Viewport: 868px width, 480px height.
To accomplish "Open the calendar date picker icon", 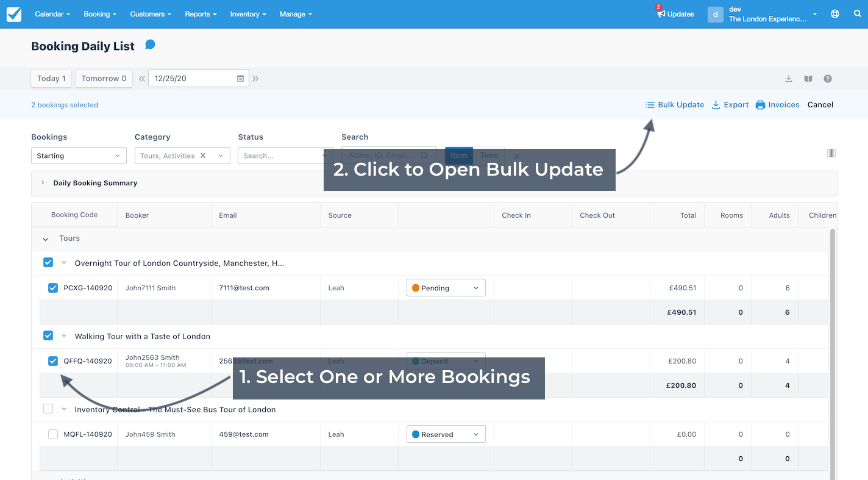I will [x=240, y=79].
